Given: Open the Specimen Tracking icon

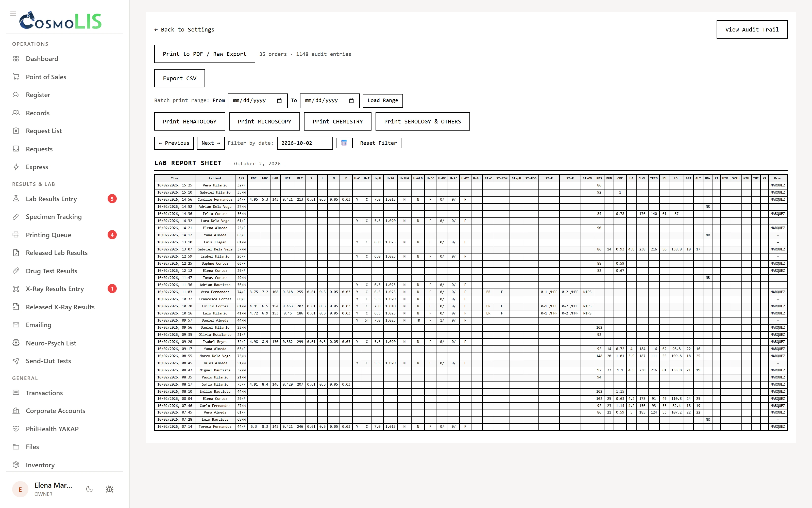Looking at the screenshot, I should click(16, 217).
